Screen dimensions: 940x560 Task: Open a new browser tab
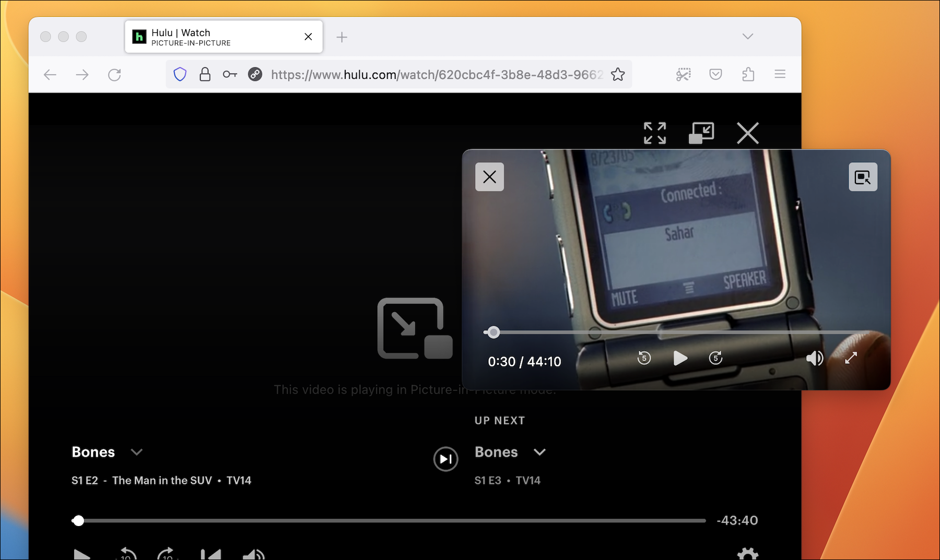pyautogui.click(x=342, y=37)
